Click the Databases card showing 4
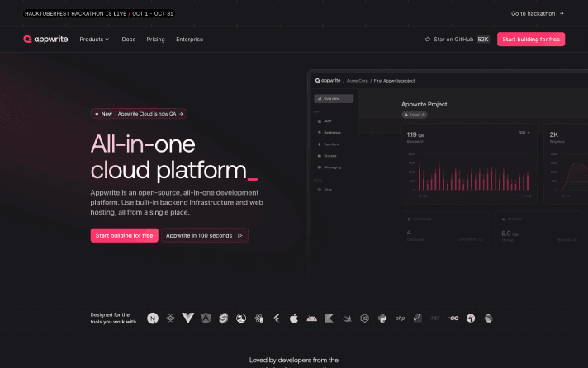This screenshot has height=368, width=588. 445,229
